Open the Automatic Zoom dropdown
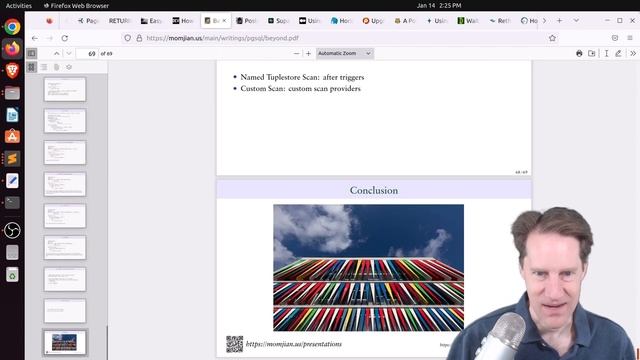The image size is (640, 360). click(344, 53)
